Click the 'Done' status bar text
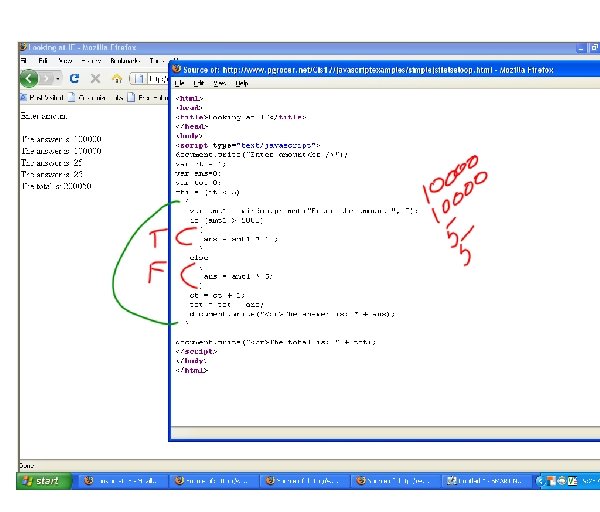The width and height of the screenshot is (600, 512). 26,465
